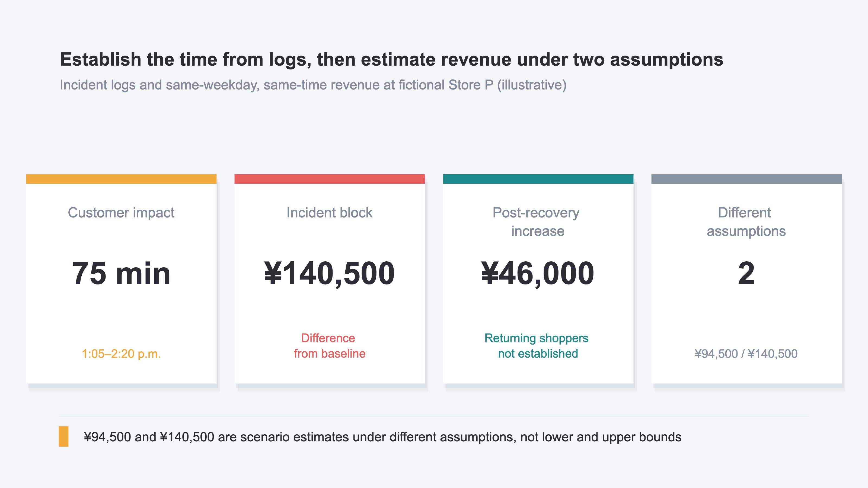Click the 'Incident block' card label
868x488 pixels.
pos(330,213)
